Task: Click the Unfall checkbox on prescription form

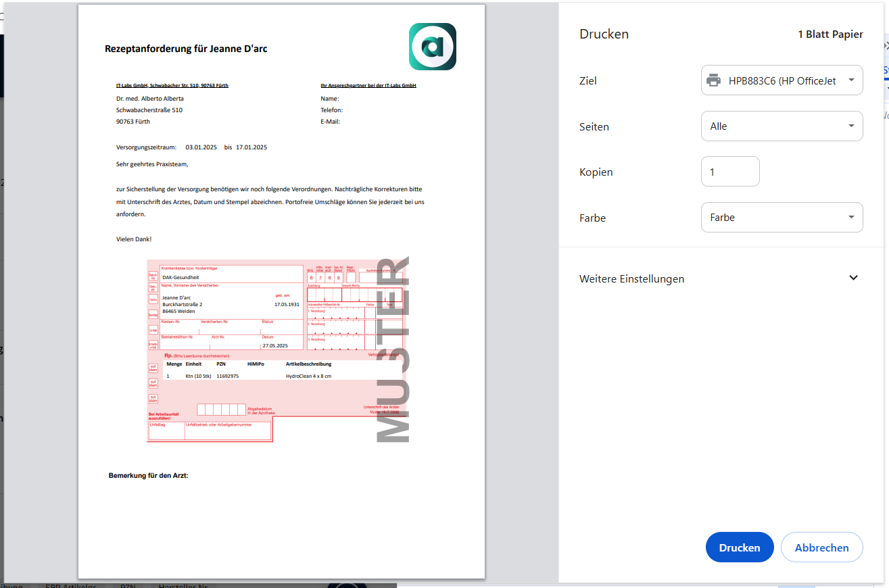Action: (153, 329)
